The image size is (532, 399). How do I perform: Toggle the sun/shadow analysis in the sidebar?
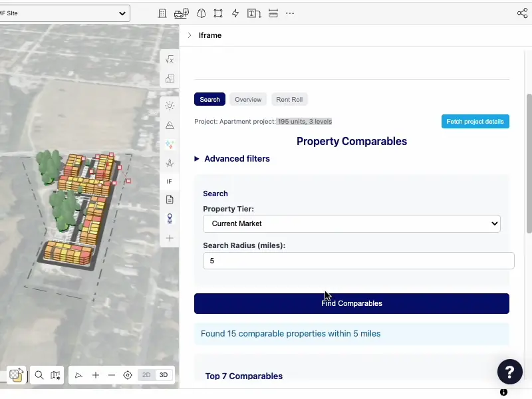coord(170,106)
